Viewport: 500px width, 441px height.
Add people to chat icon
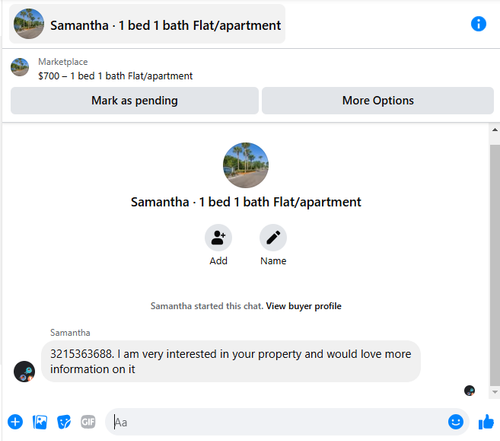point(218,237)
